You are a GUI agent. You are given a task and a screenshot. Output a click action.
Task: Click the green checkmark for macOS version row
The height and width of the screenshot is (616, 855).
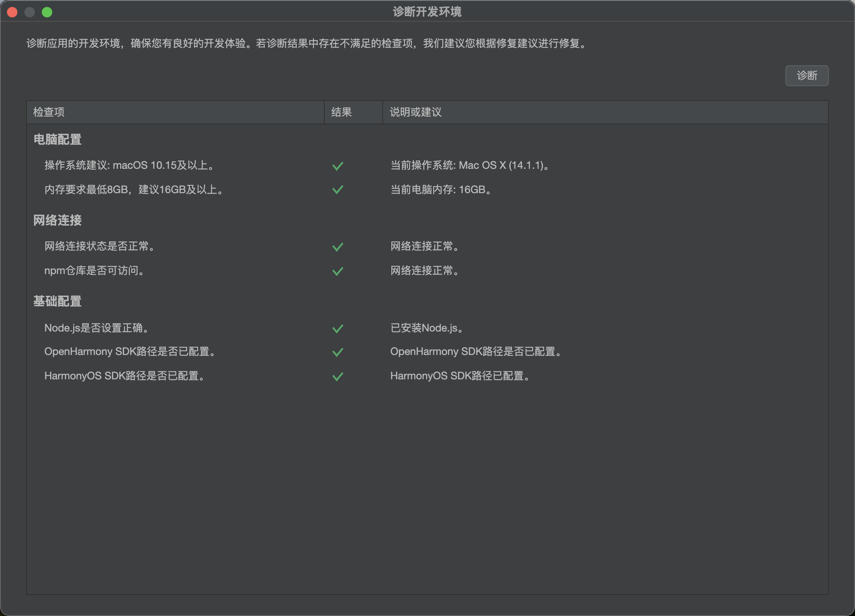(x=338, y=166)
